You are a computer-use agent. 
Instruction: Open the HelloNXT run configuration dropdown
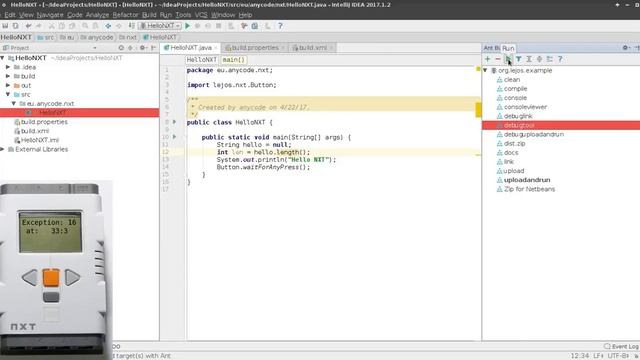coord(160,26)
